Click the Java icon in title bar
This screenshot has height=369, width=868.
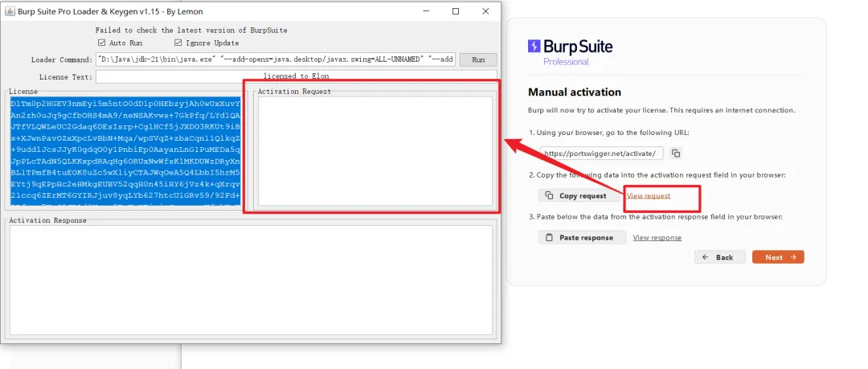click(x=10, y=11)
